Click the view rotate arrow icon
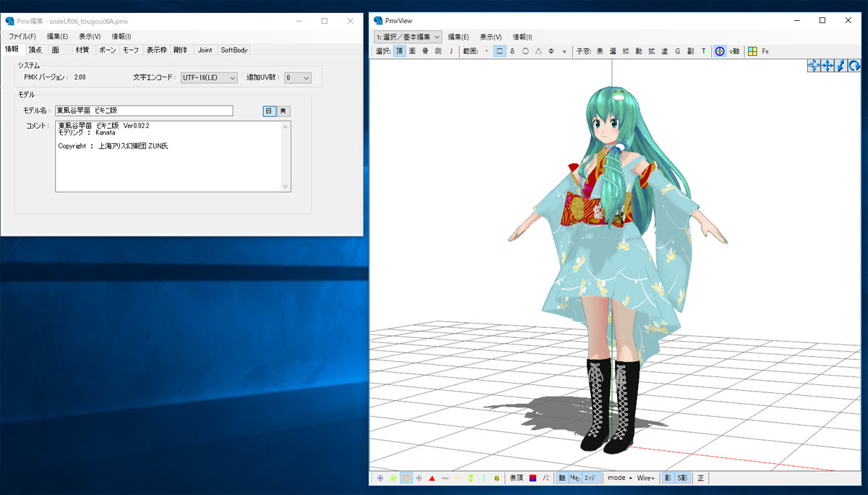 (x=854, y=66)
